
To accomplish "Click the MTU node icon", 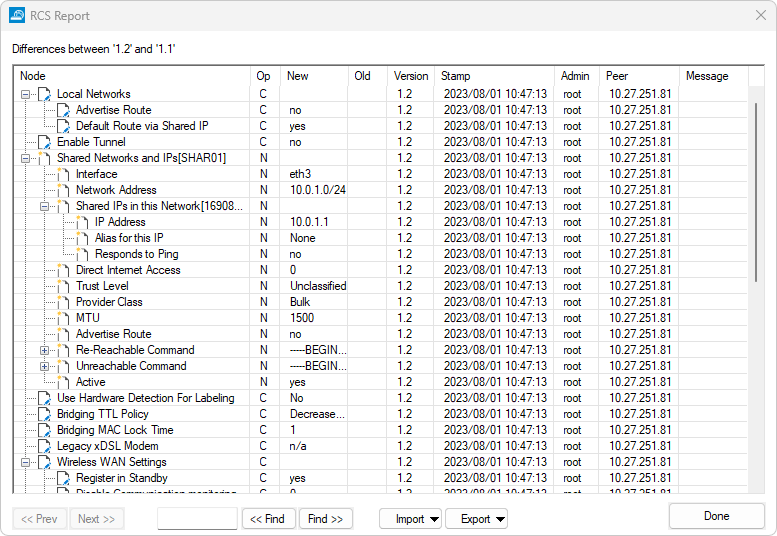I will [63, 318].
